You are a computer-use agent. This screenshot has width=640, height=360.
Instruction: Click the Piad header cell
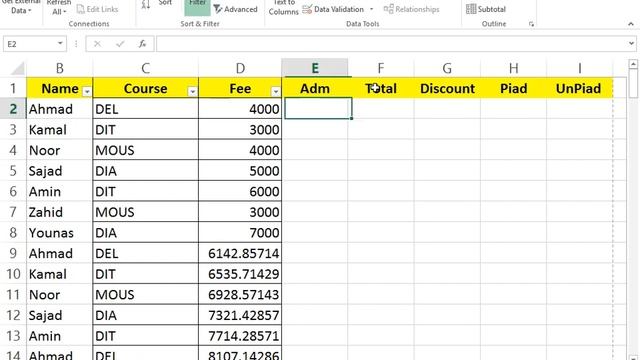click(513, 88)
